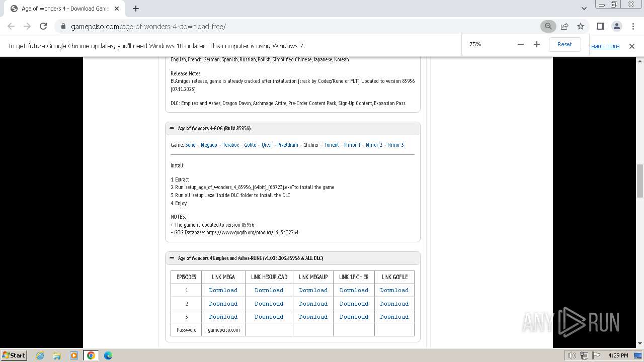
Task: Select the EPISODES column header
Action: 187,277
